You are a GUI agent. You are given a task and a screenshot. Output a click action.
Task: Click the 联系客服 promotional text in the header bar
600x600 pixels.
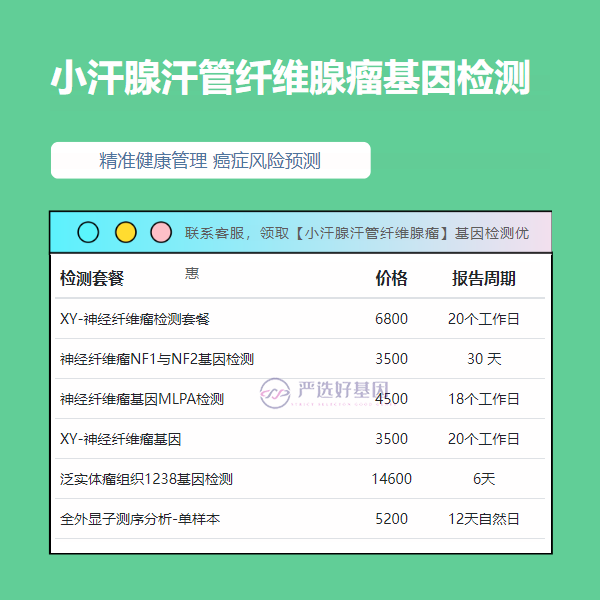click(x=357, y=233)
